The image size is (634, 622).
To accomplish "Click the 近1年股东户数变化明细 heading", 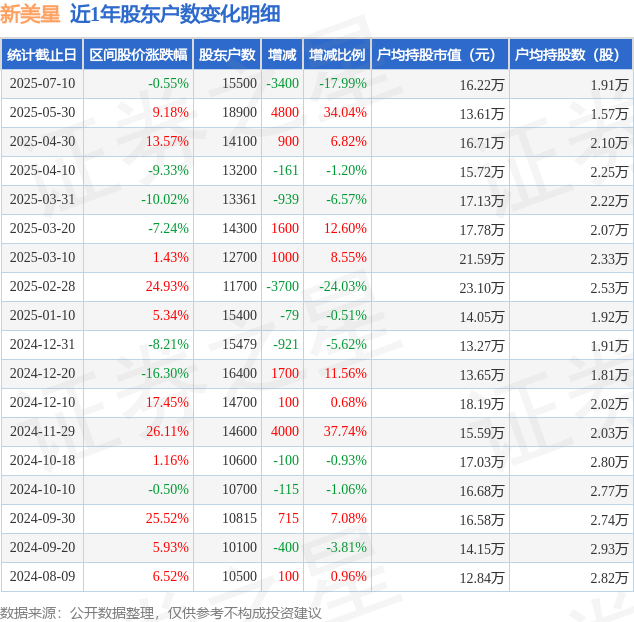I will (x=175, y=15).
